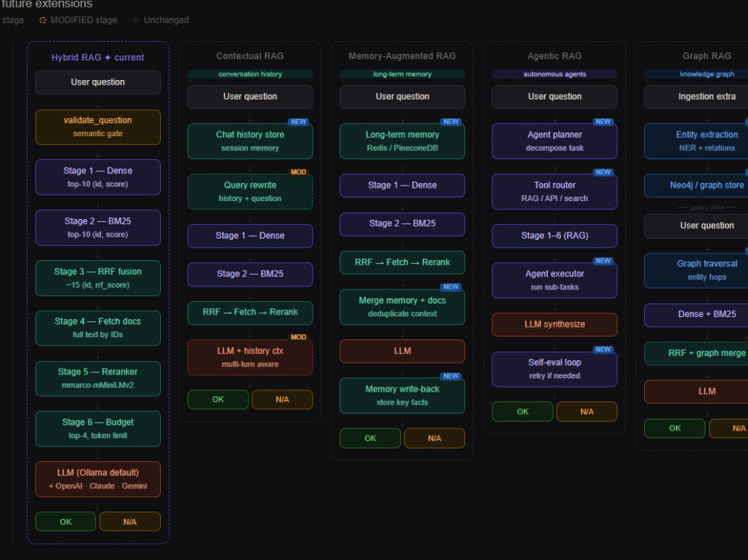Select the long-term memory tag
This screenshot has width=748, height=560.
pos(402,74)
